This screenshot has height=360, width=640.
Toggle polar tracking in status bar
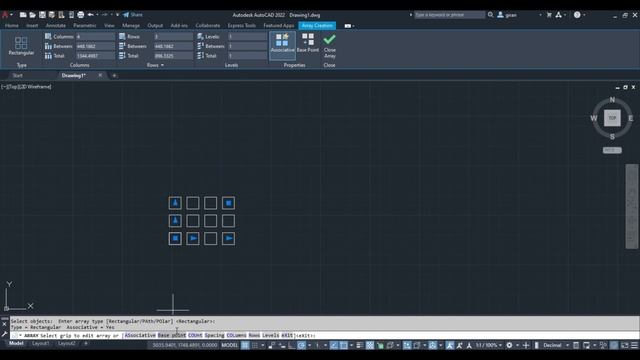(x=302, y=345)
